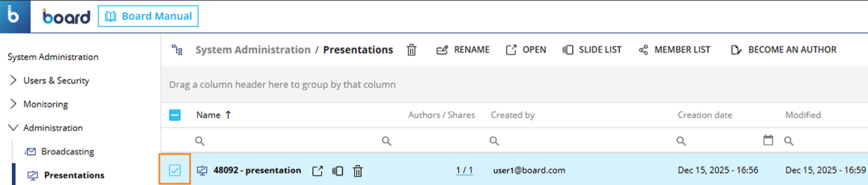
Task: Open the Board Manual button
Action: tap(148, 16)
